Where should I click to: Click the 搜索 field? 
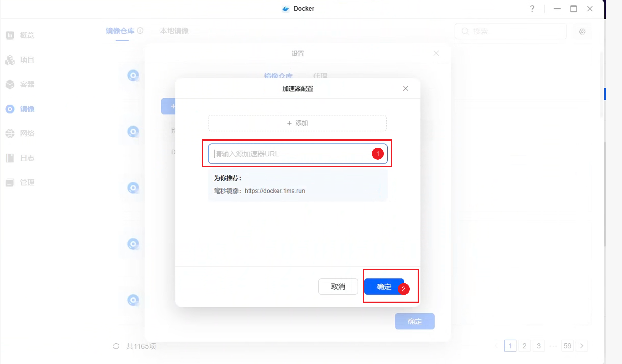point(511,31)
